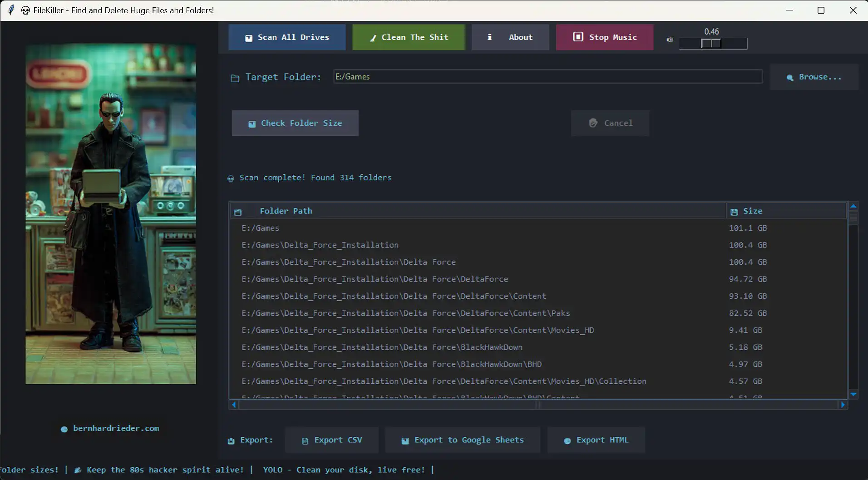The width and height of the screenshot is (868, 480).
Task: Click the 82.52 GB size cell
Action: [x=748, y=313]
